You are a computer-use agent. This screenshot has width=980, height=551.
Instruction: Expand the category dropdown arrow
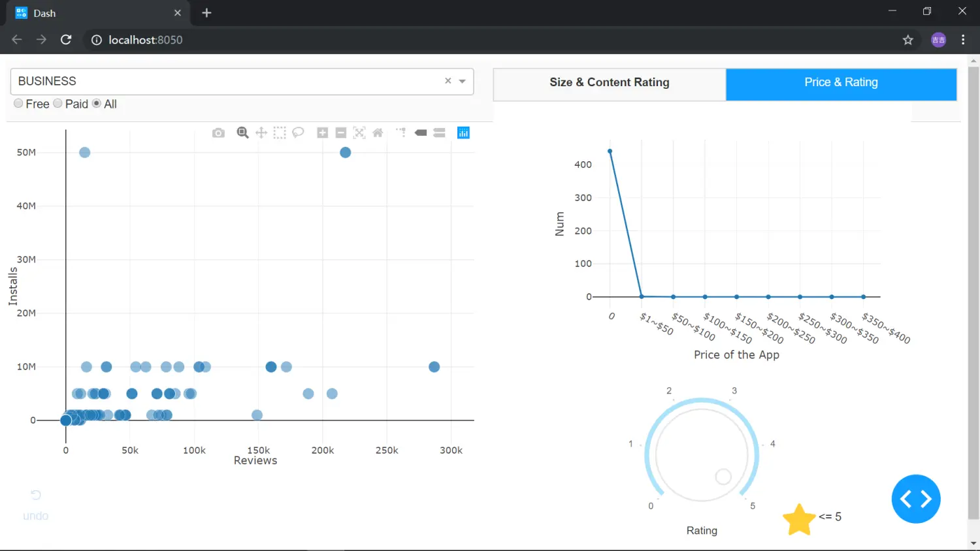coord(463,82)
